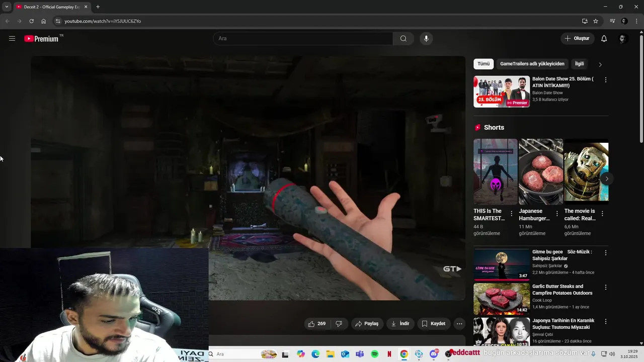Open Japonya Tarihinin En Karanlık Suçlusu title

pyautogui.click(x=563, y=324)
